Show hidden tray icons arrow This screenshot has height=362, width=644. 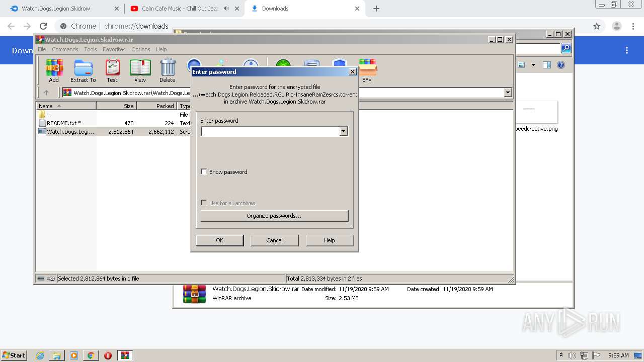tap(561, 355)
